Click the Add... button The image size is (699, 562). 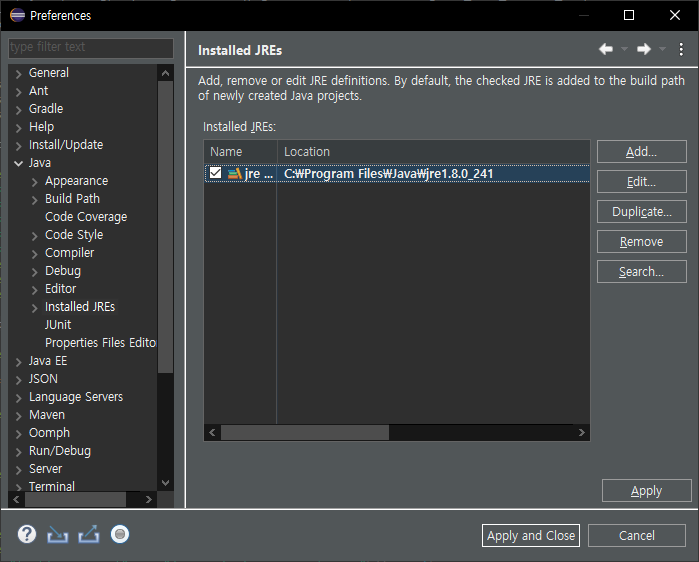641,152
